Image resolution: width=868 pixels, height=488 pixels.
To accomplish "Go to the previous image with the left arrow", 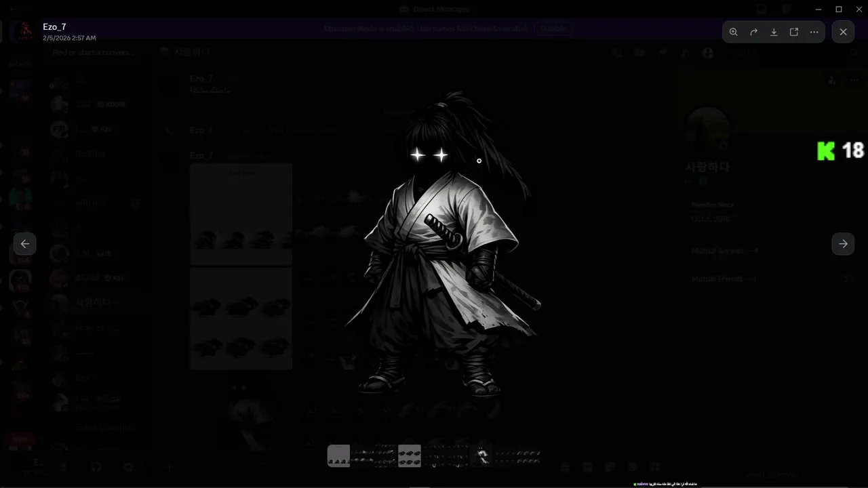I will pos(25,244).
